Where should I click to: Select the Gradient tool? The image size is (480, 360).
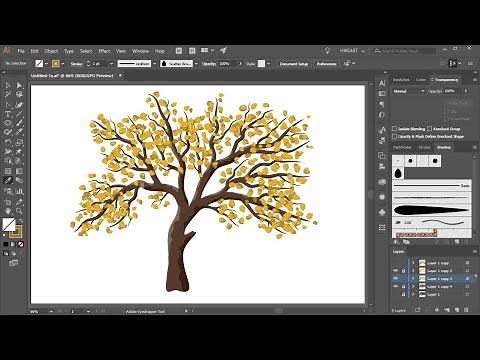[x=19, y=171]
